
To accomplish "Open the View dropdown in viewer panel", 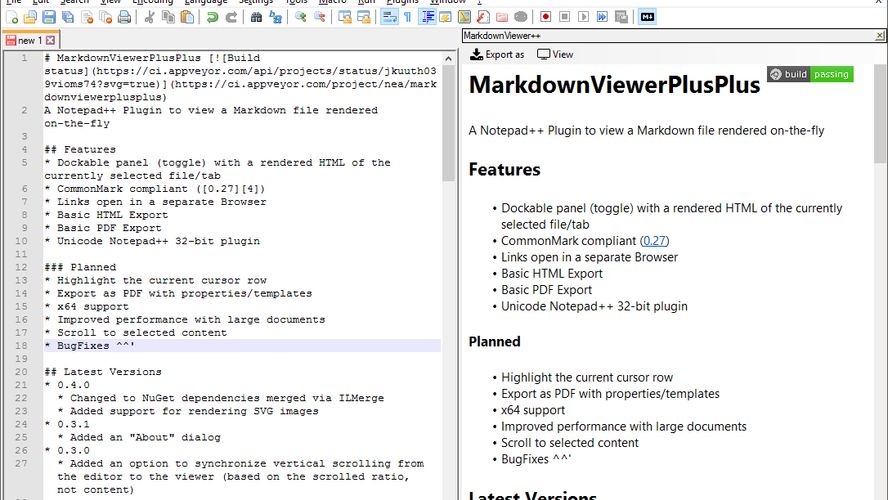I will click(555, 54).
